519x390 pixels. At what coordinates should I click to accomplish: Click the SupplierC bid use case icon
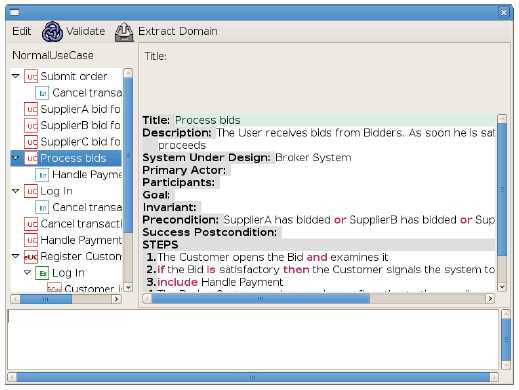[31, 142]
